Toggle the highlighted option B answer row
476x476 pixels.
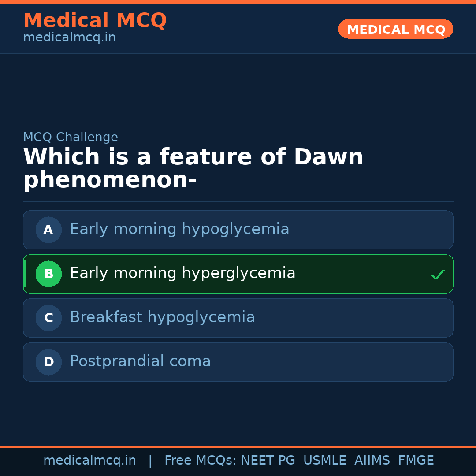coord(238,274)
